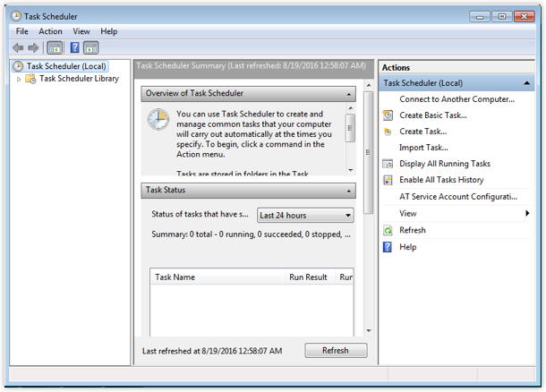Screen dimensions: 546x392
Task: Click the Forward arrow toolbar icon
Action: click(x=33, y=47)
